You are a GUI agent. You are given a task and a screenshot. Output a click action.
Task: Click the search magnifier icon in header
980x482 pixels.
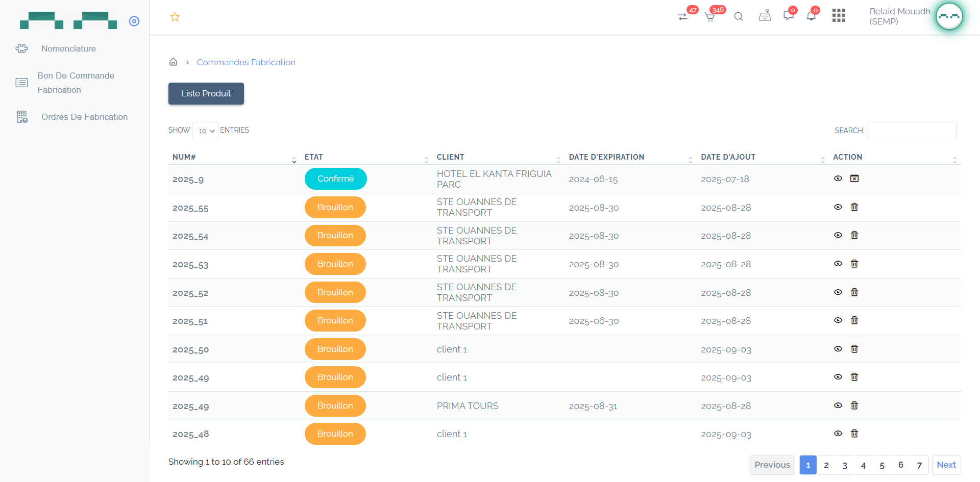739,16
